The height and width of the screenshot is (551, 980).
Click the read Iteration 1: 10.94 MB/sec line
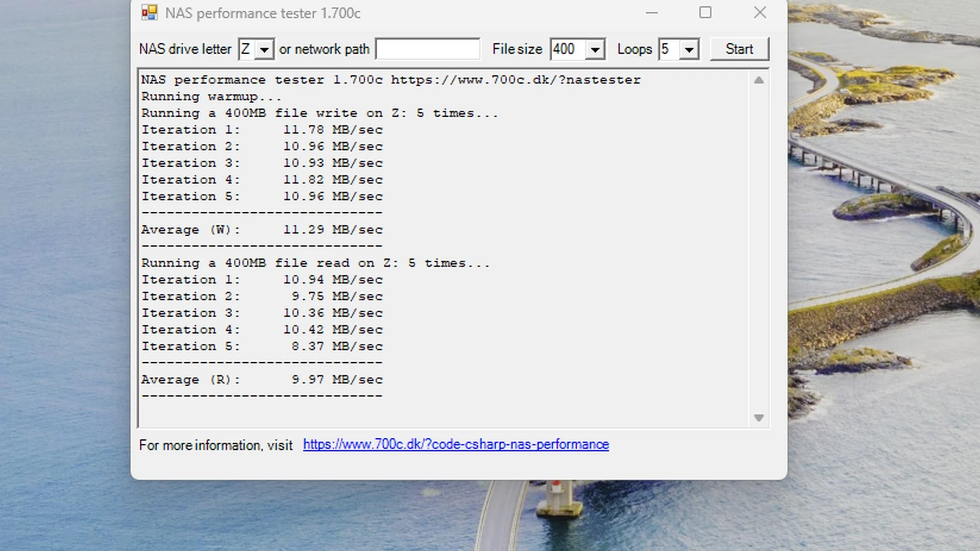(x=262, y=280)
